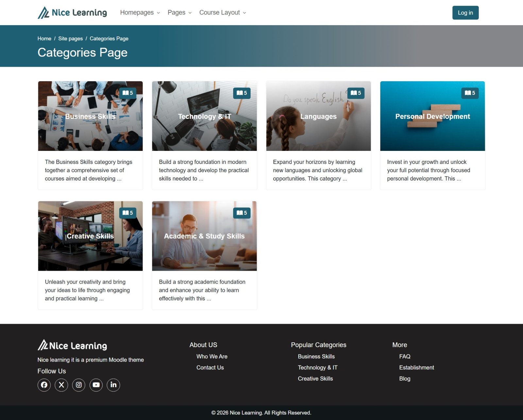Expand the Course Layout dropdown
Screen dimensions: 523x420
pos(223,13)
